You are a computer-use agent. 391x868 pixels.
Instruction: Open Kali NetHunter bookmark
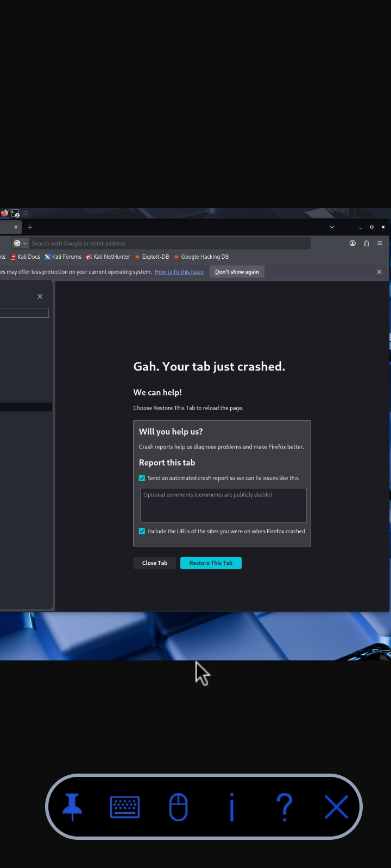[108, 257]
